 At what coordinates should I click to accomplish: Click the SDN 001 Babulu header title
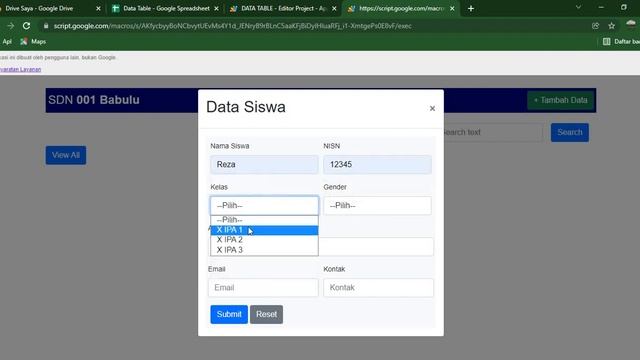tap(94, 100)
